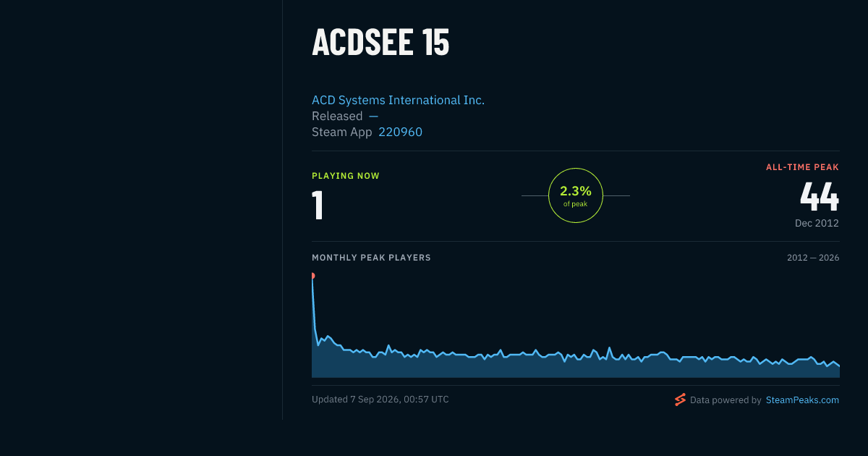Click the of peak caption in circle
Image resolution: width=868 pixels, height=456 pixels.
coord(576,204)
